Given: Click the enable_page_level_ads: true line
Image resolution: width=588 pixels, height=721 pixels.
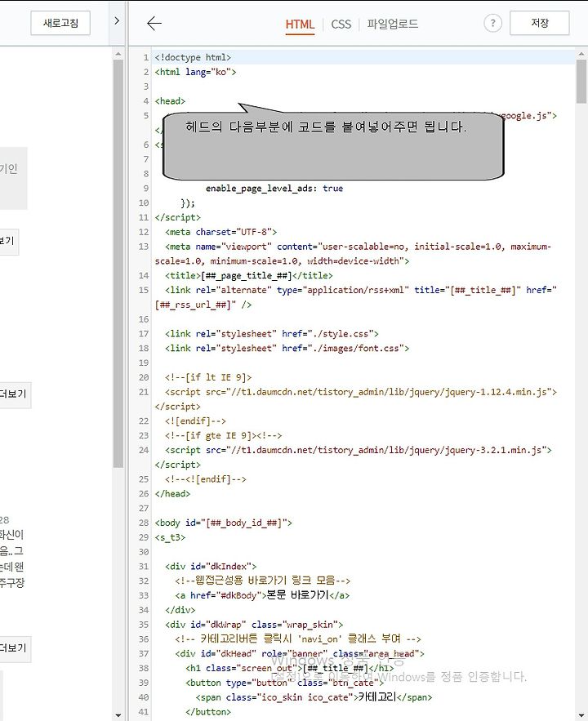Looking at the screenshot, I should pos(274,189).
